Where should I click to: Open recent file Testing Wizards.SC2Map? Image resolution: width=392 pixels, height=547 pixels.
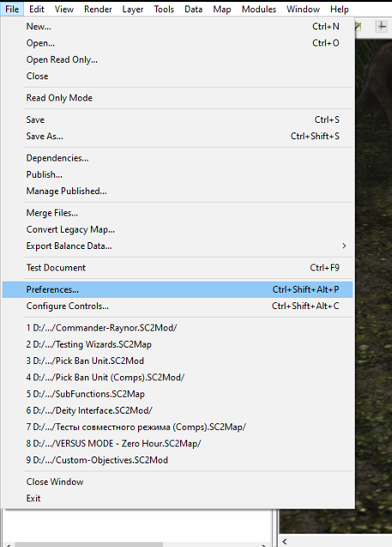(x=178, y=344)
